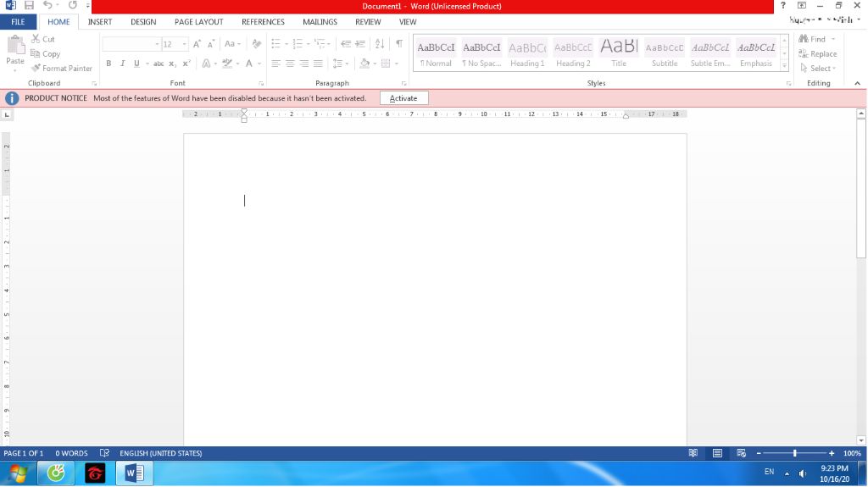Open the Font dialog launcher
The image size is (868, 487).
coord(261,84)
